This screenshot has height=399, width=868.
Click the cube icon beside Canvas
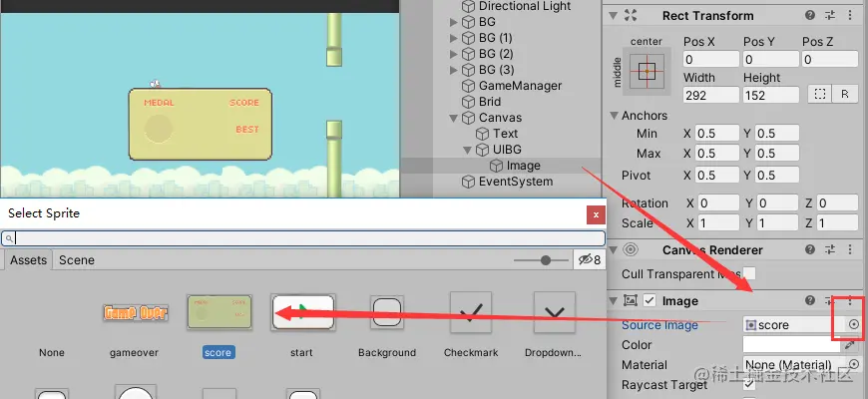point(469,118)
